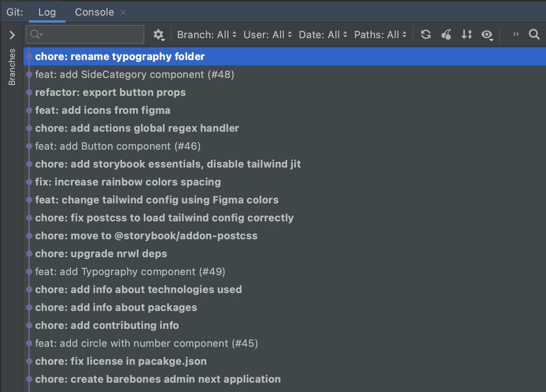Viewport: 546px width, 392px height.
Task: Select commit feat: add Button component (#46)
Action: tap(118, 146)
